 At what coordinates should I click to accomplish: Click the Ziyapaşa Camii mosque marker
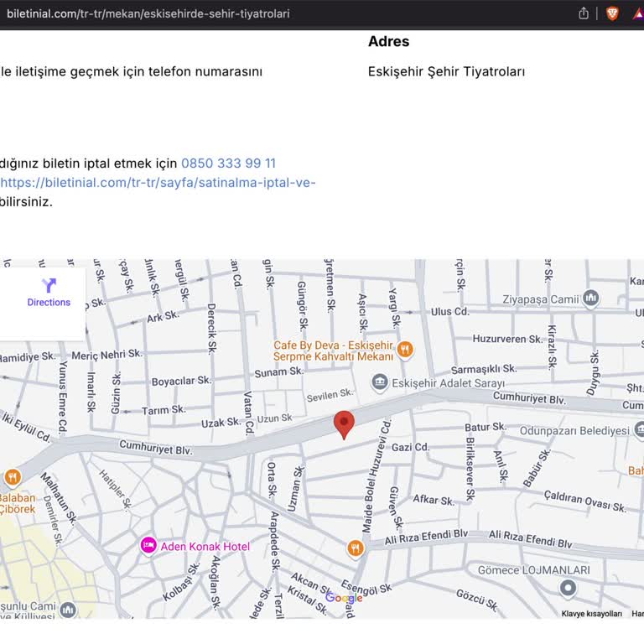pos(591,298)
